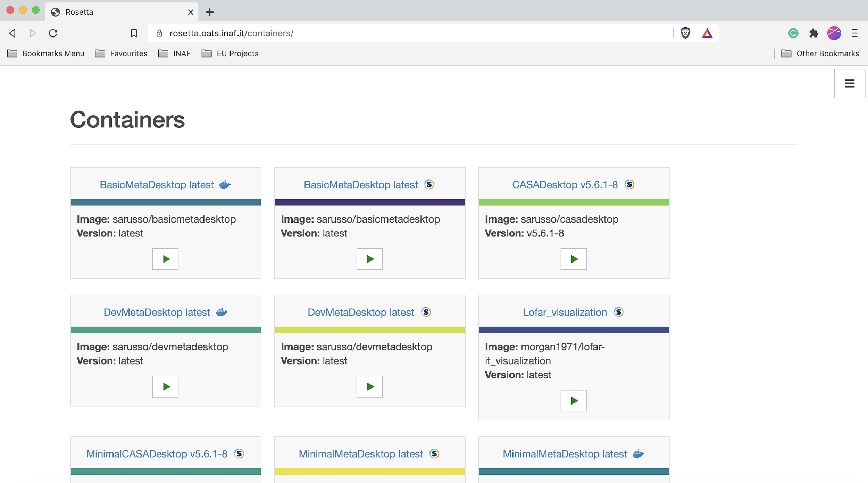Click the Brave Rewards triangle icon
868x483 pixels.
tap(707, 33)
